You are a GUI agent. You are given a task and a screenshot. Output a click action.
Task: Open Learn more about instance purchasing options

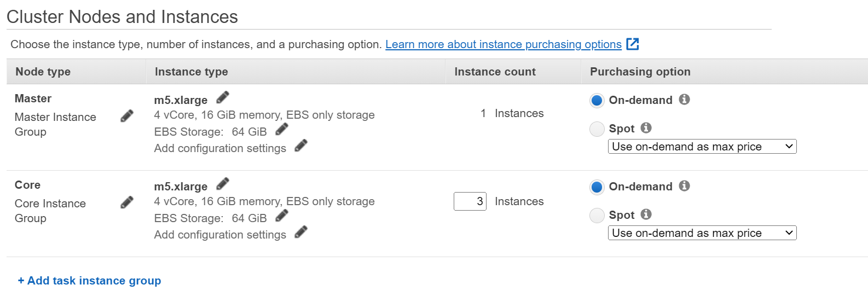tap(504, 44)
